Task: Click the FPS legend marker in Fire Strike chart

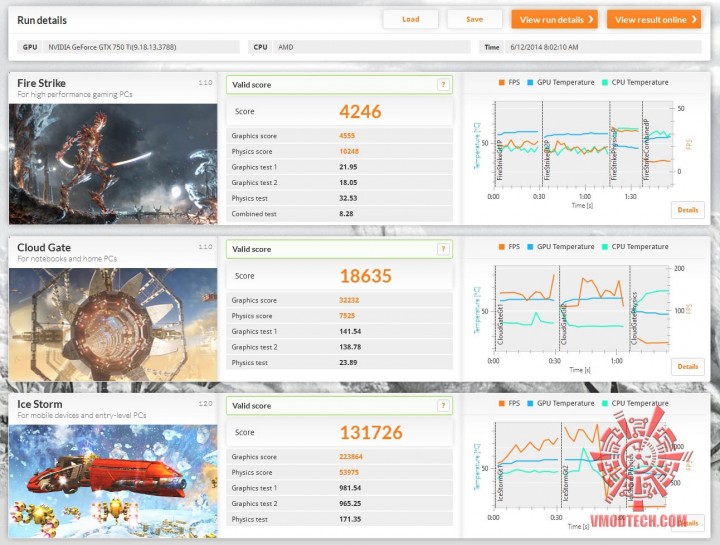Action: (501, 83)
